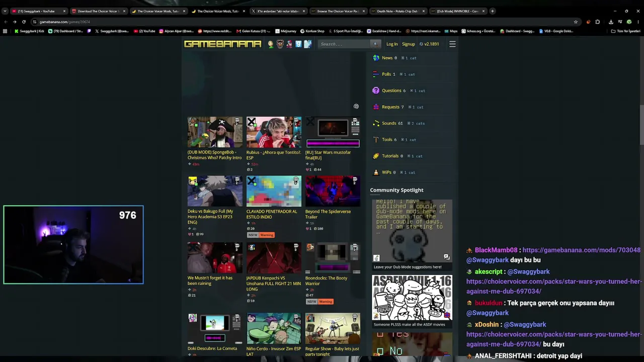Open gamebanana.com/mods/703048 chat link
This screenshot has width=644, height=362.
tap(581, 250)
